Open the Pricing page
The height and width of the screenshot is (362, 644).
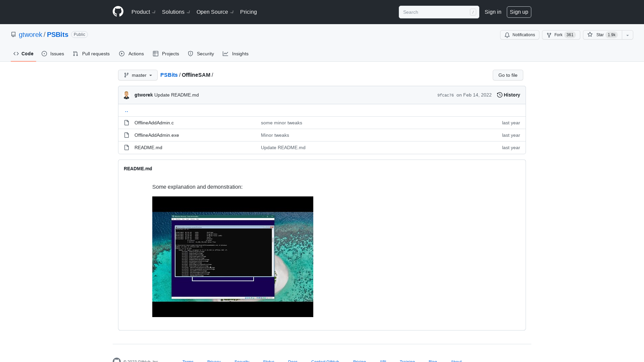[249, 12]
